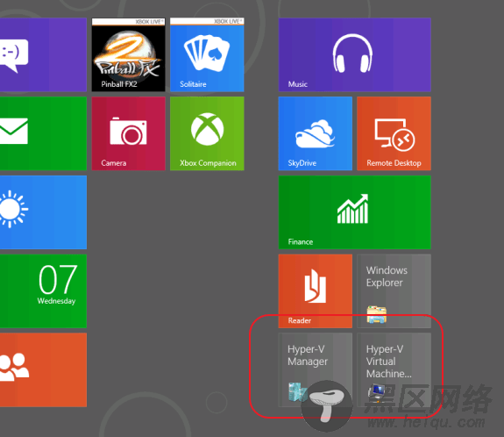Open the Calendar tile showing 07 Wednesday
This screenshot has width=504, height=437.
tap(43, 291)
